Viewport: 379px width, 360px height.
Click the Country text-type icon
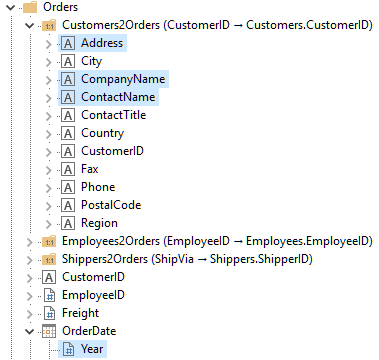coord(68,133)
